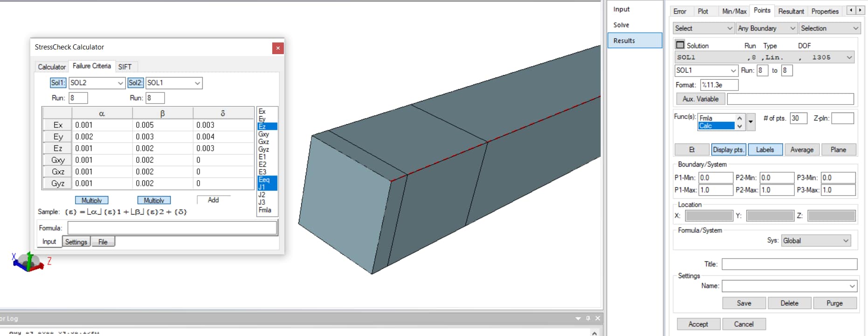Expand the Sys Global coordinate dropdown
Image resolution: width=868 pixels, height=336 pixels.
[816, 241]
